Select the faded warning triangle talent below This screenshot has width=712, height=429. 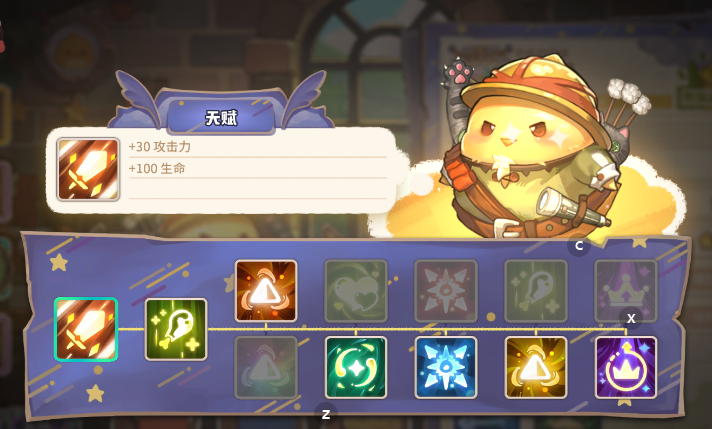coord(266,368)
